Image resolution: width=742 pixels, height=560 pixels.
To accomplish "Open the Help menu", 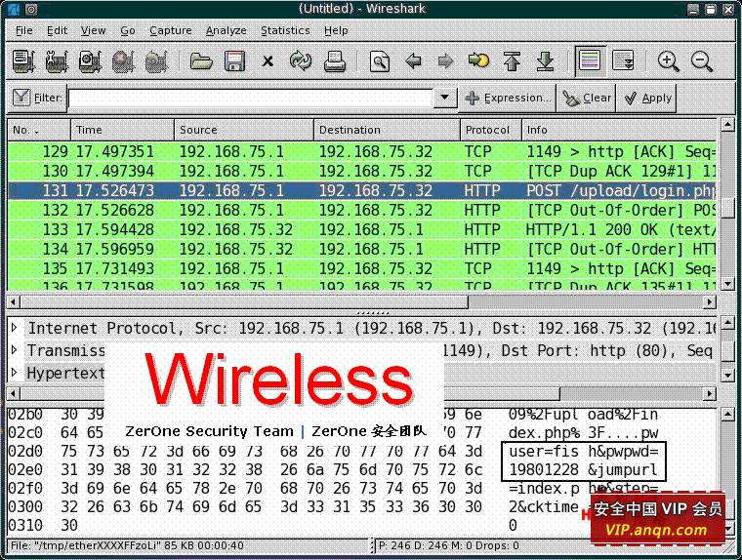I will tap(336, 31).
